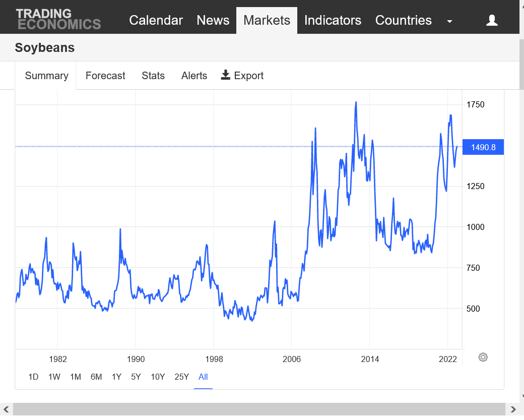The width and height of the screenshot is (524, 420).
Task: Navigate to Countries page
Action: (403, 20)
